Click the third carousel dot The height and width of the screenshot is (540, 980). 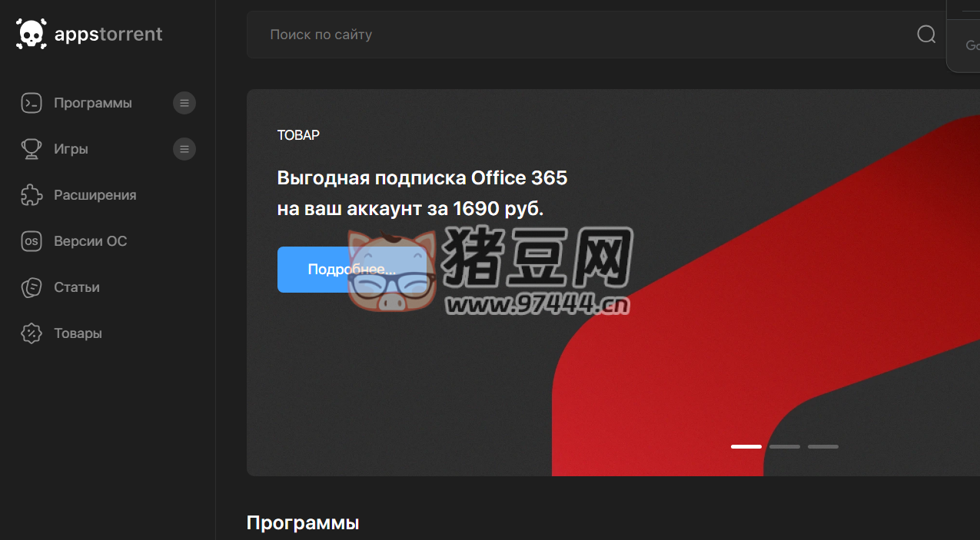pos(822,446)
